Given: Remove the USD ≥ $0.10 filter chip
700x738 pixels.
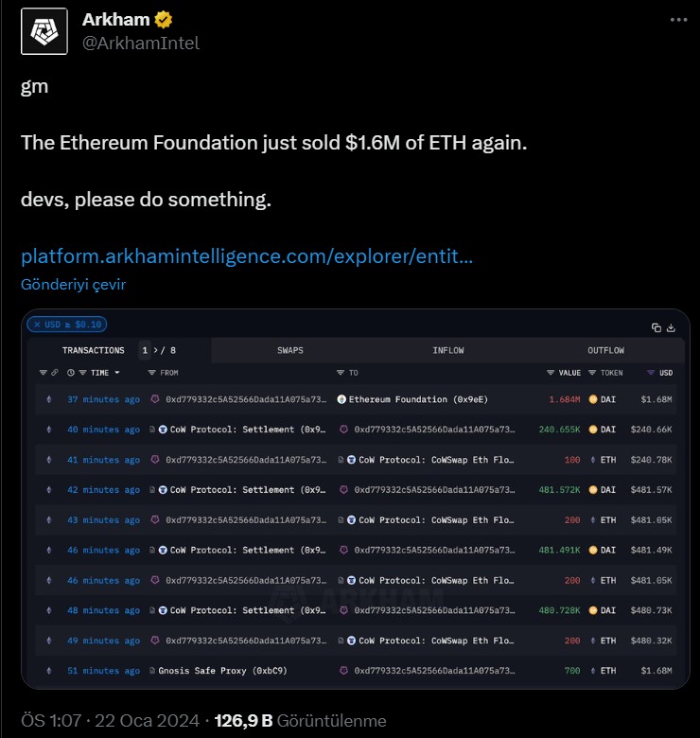Looking at the screenshot, I should pyautogui.click(x=37, y=325).
